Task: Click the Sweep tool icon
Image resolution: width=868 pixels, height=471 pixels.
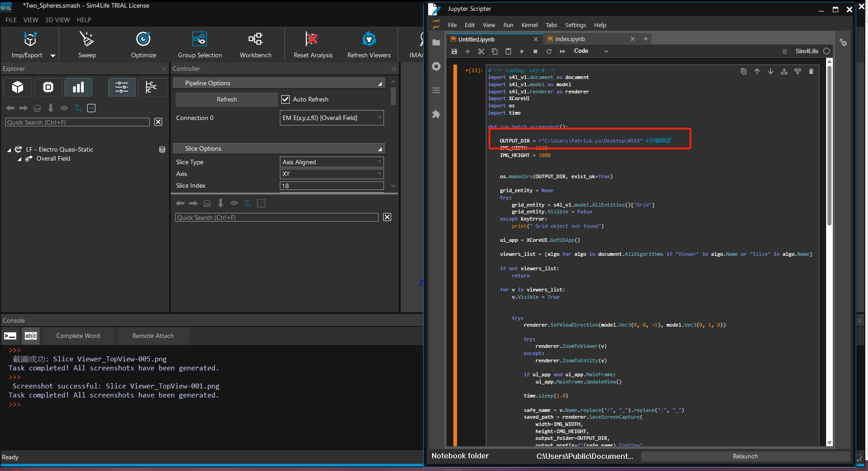Action: tap(87, 40)
